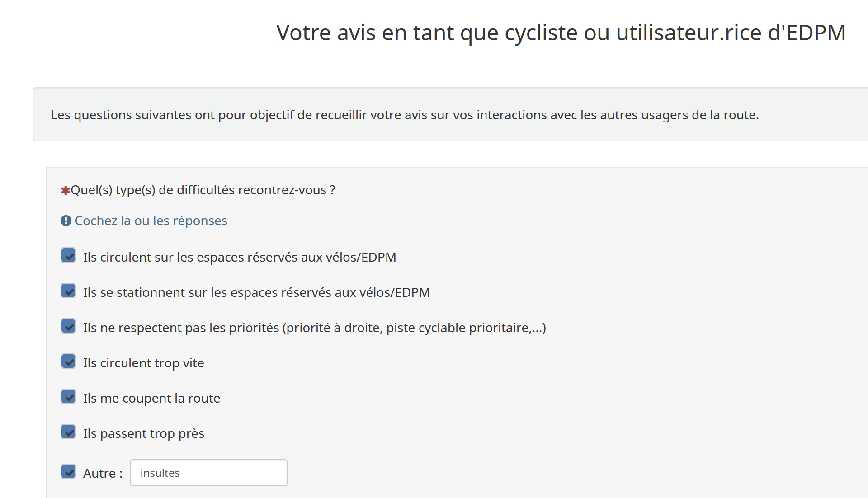Click the label 'Ils se stationnent sur les espaces réservés'
868x498 pixels.
256,292
